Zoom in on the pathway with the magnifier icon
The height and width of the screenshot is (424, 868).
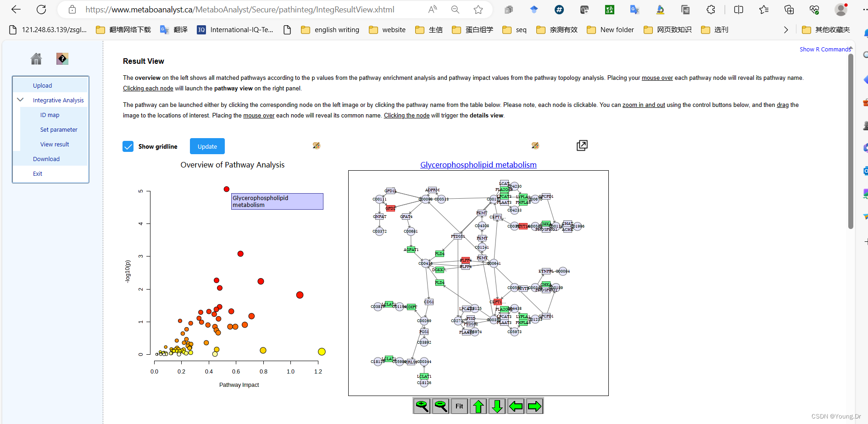tap(421, 406)
